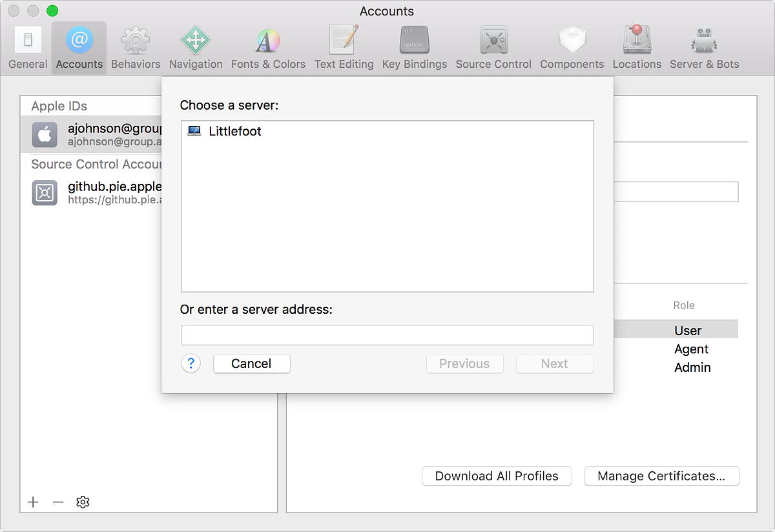This screenshot has width=775, height=532.
Task: Select the Accounts preferences tab
Action: pyautogui.click(x=79, y=48)
